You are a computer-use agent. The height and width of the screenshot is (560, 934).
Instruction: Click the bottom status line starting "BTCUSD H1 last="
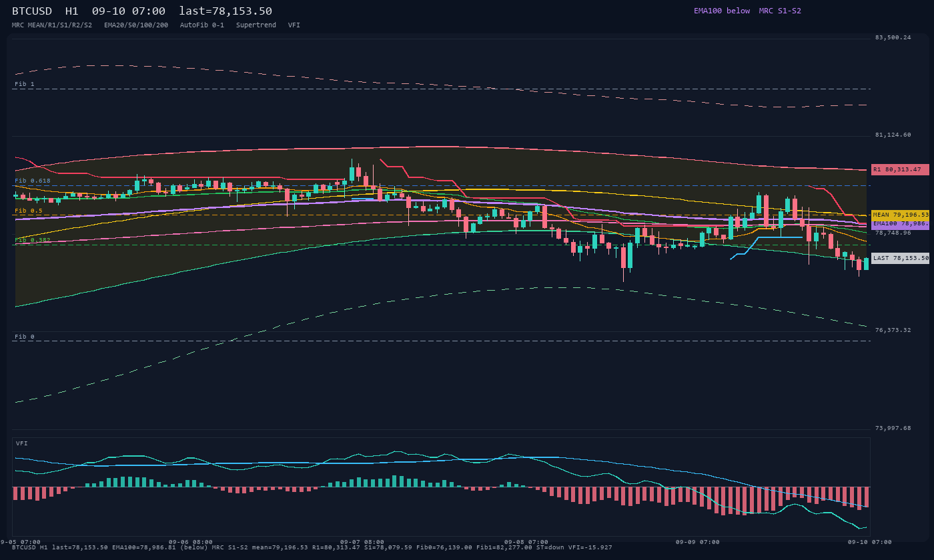point(312,547)
